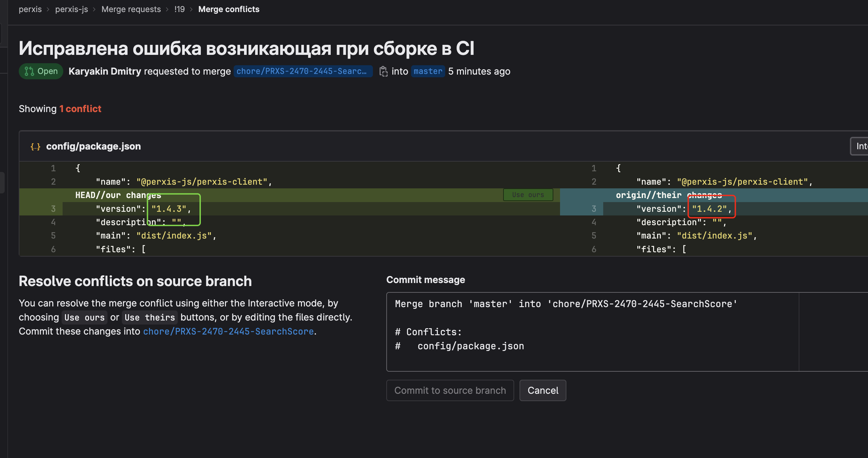The image size is (868, 458).
Task: Click Commit to source branch button
Action: tap(450, 390)
